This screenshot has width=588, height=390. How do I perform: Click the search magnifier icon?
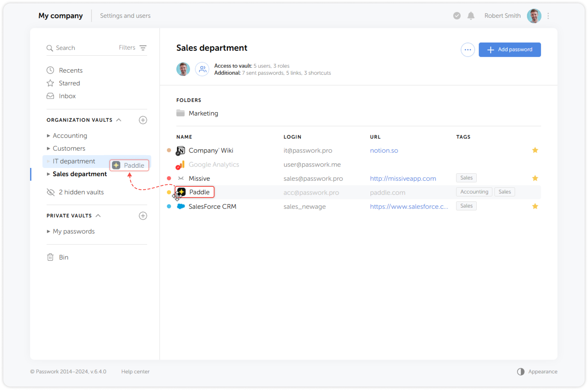tap(50, 48)
